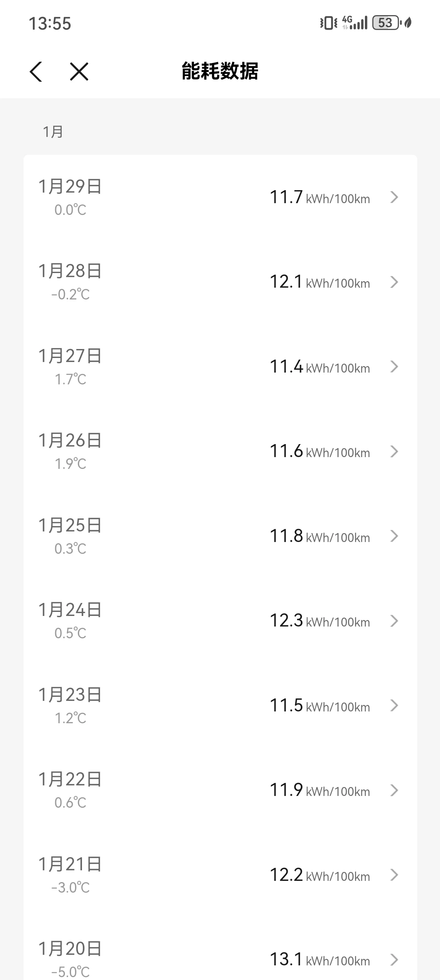The height and width of the screenshot is (980, 440).
Task: Tap the 12.1 kWh/100km consumption value
Action: [x=320, y=282]
